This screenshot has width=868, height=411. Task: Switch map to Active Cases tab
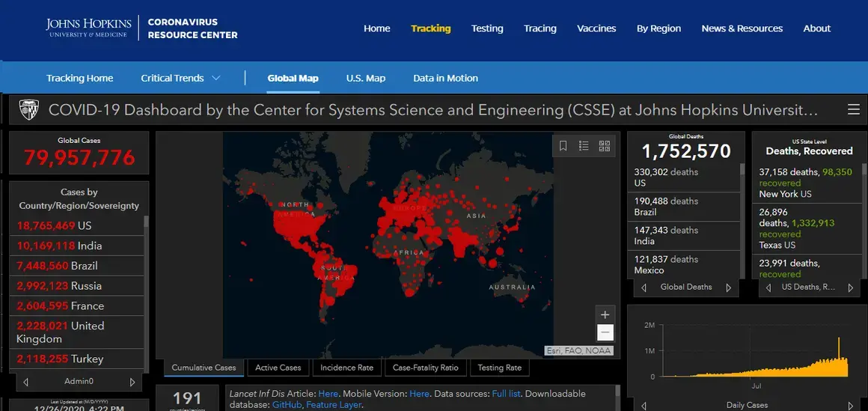click(278, 368)
